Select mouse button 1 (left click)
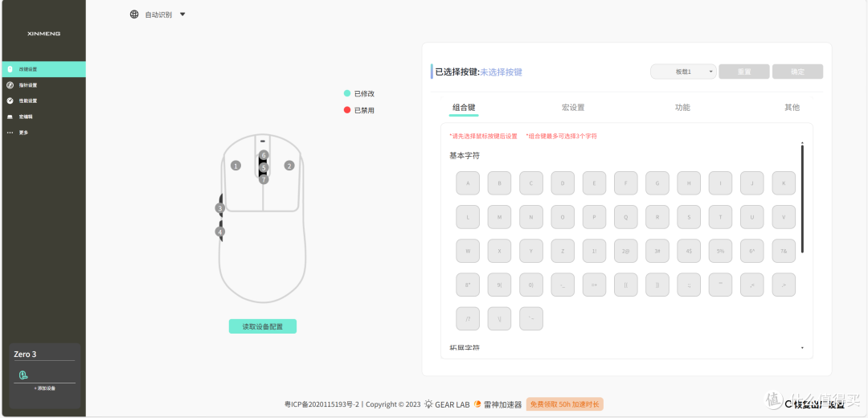This screenshot has height=418, width=868. pos(235,166)
